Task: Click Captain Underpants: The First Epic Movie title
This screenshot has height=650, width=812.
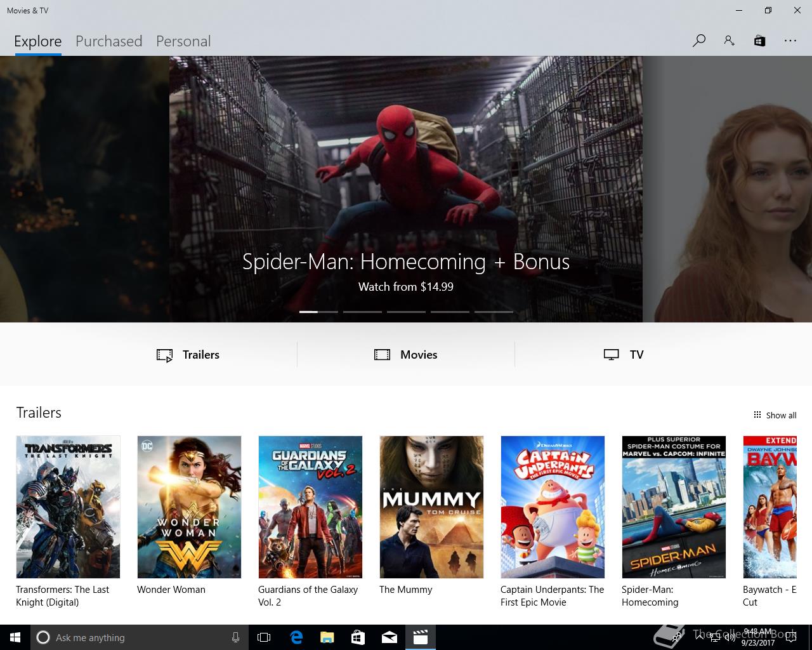Action: 552,596
